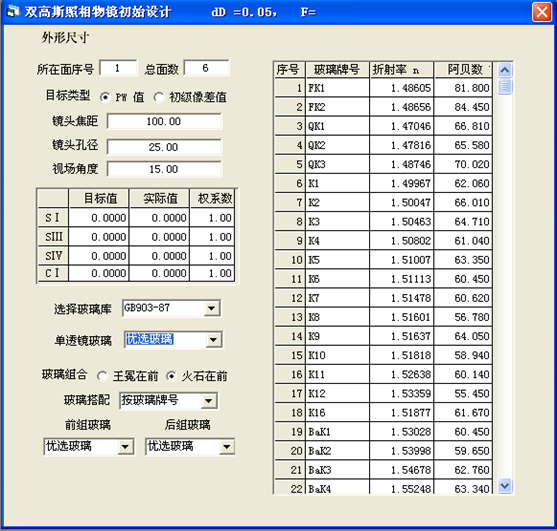Click the scrollbar up arrow in glass table
557x531 pixels.
(505, 70)
